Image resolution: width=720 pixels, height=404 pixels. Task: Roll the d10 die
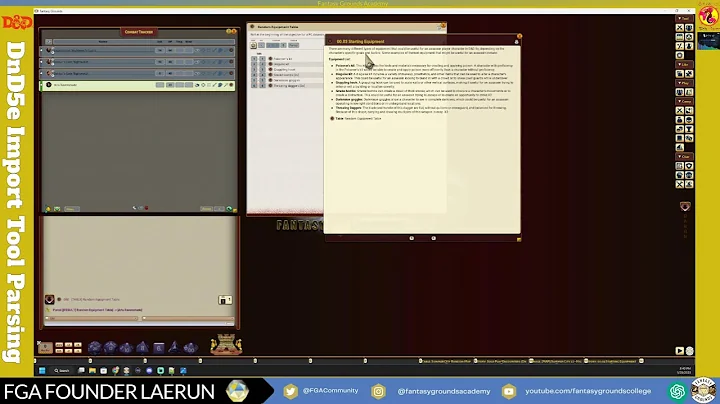(126, 348)
